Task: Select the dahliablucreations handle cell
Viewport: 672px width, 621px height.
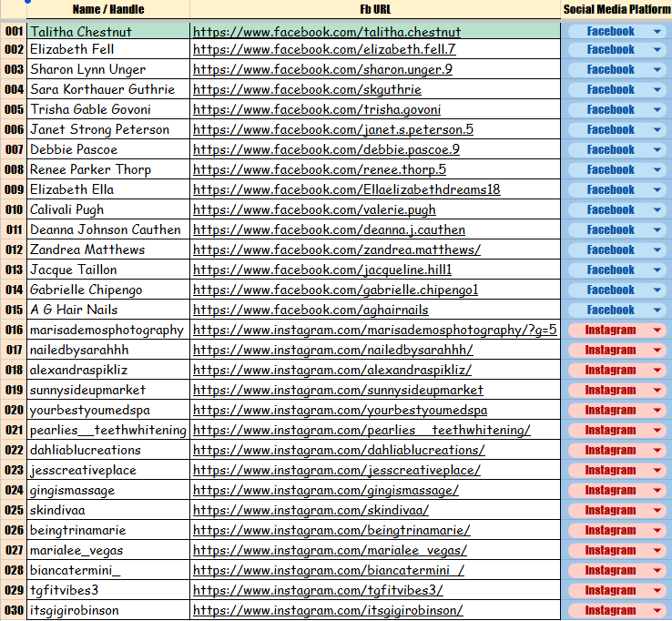Action: click(x=108, y=451)
